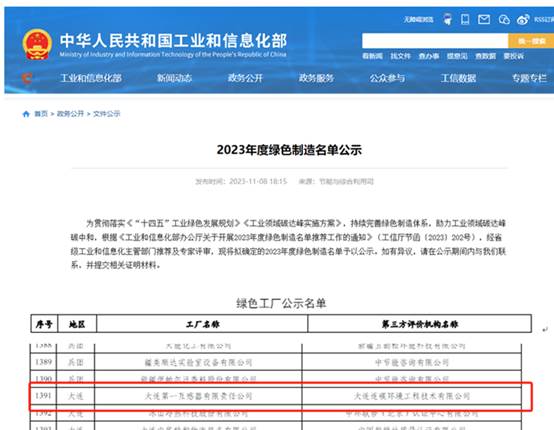Click the 第三方评价机构名称 column header
The width and height of the screenshot is (554, 430).
click(420, 324)
